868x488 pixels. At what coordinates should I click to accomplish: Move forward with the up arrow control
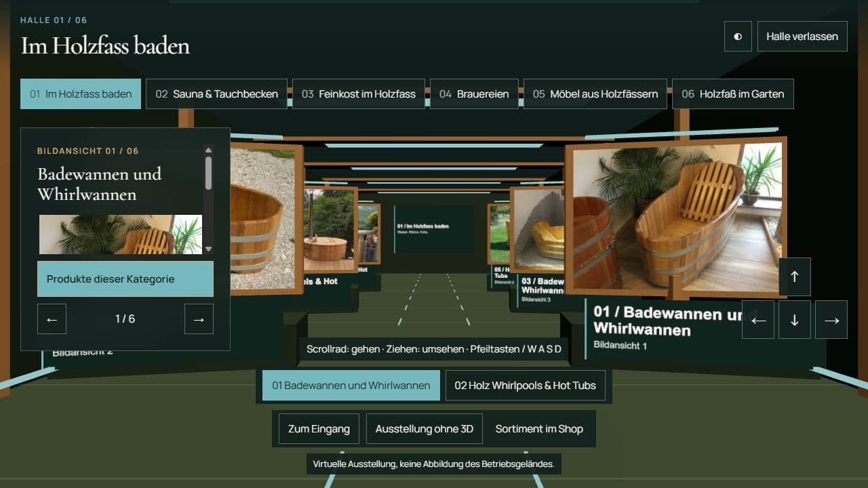pyautogui.click(x=795, y=277)
